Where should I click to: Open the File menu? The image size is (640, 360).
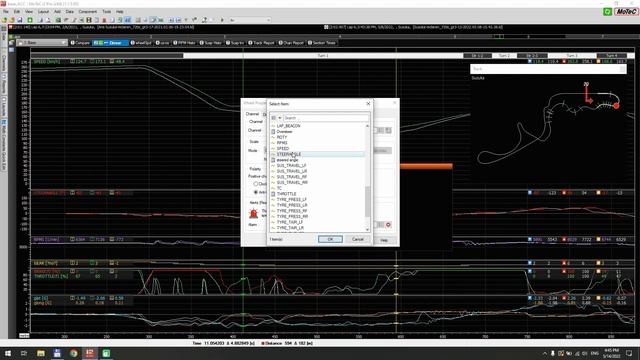tap(6, 11)
